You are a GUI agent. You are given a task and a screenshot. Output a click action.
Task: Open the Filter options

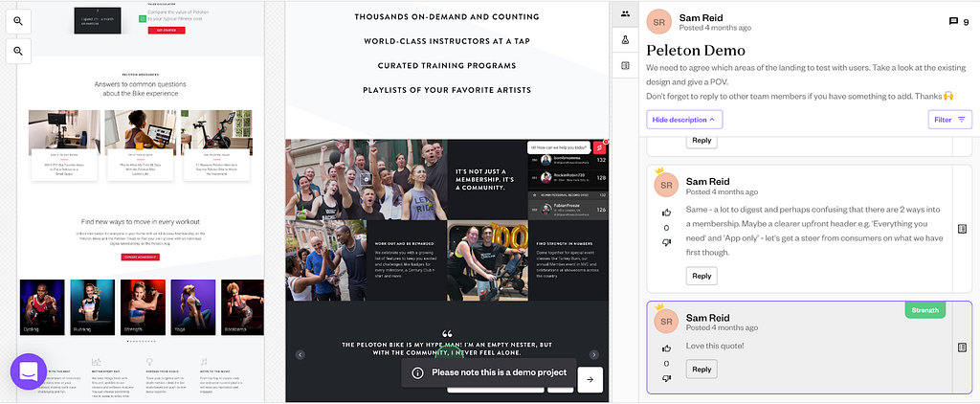click(950, 120)
